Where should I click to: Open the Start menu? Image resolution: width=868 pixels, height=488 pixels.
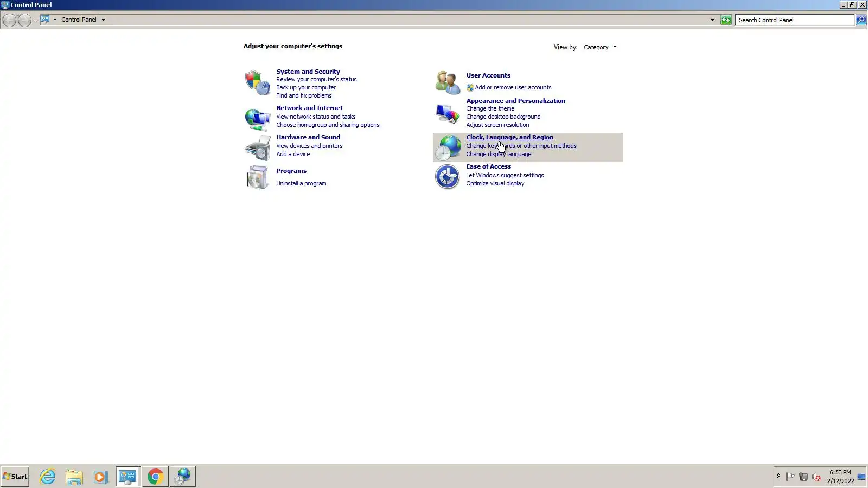[x=15, y=477]
